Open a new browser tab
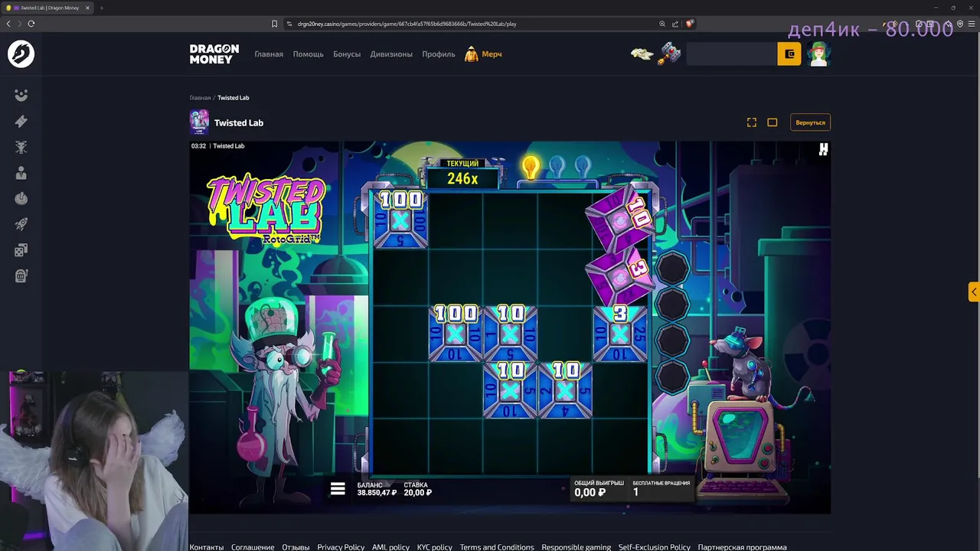 (101, 8)
